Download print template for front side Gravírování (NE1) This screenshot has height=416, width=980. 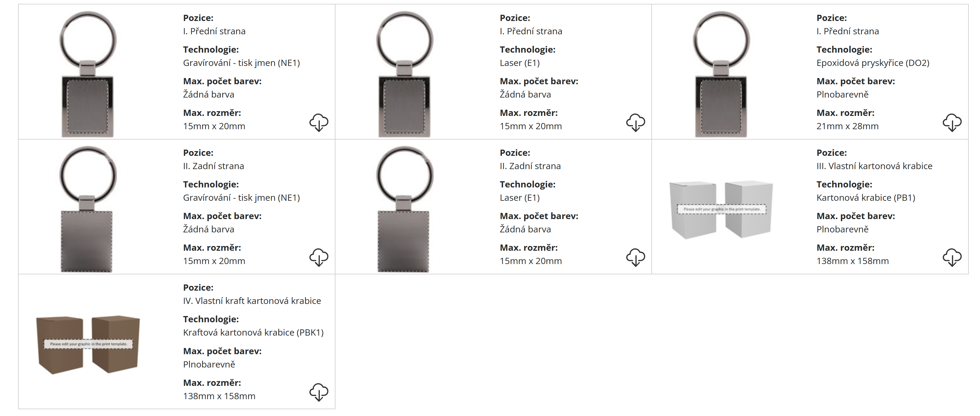click(x=319, y=122)
